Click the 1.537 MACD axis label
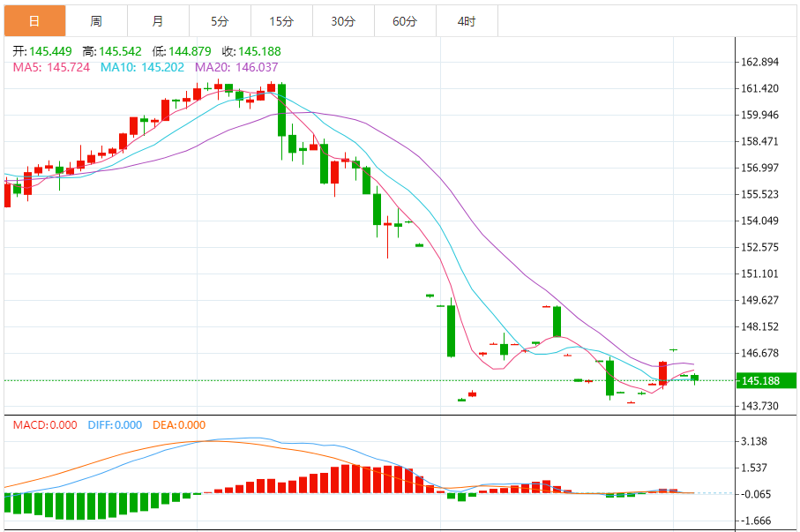800x532 pixels. point(754,468)
